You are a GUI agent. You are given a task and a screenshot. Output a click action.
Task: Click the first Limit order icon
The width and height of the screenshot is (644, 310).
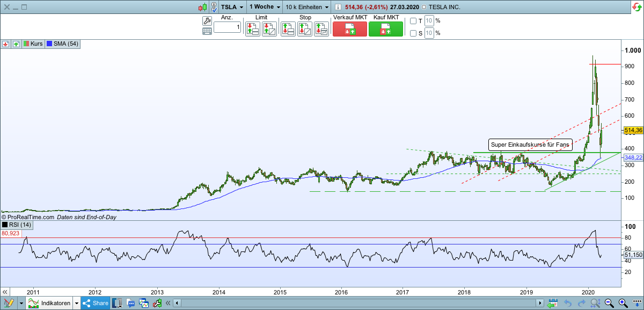[252, 29]
